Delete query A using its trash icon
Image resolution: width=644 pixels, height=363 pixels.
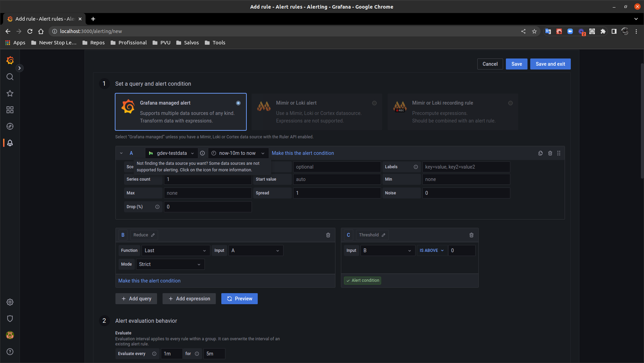pos(550,153)
